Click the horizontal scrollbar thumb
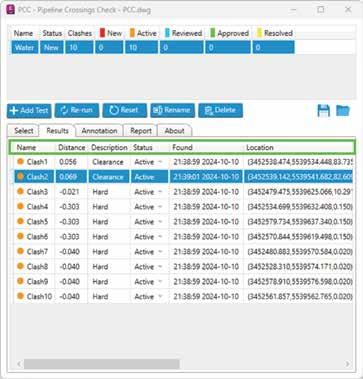The image size is (363, 379). pos(102,364)
